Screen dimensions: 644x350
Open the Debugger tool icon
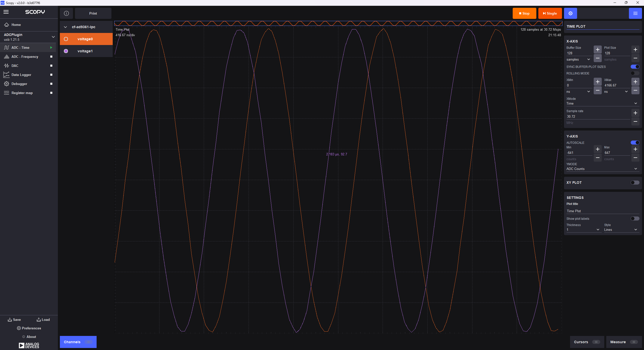[x=7, y=84]
